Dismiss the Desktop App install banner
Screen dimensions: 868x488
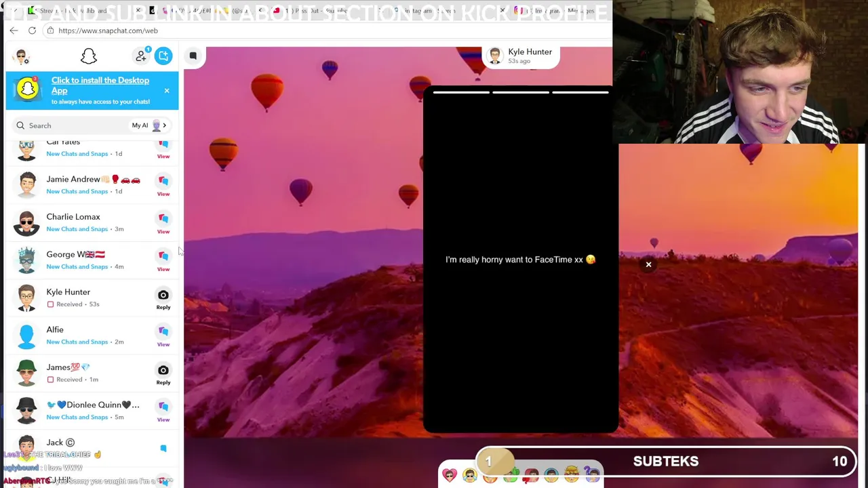167,90
